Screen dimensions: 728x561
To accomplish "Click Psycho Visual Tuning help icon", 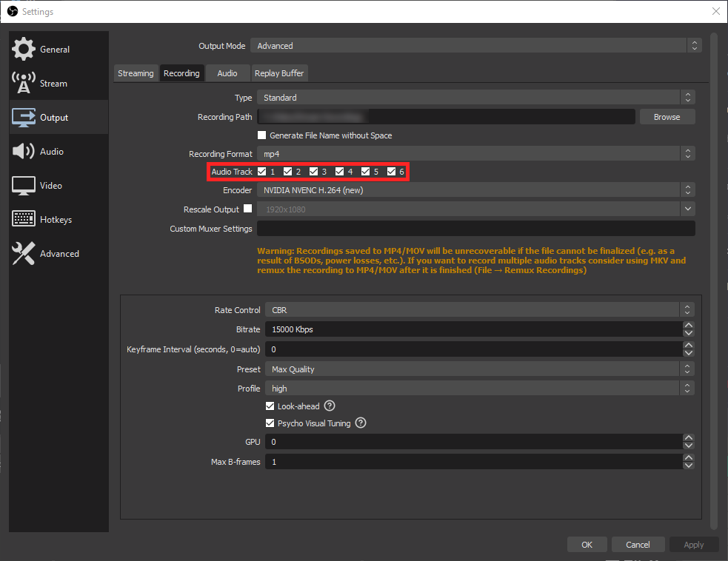I will point(361,423).
